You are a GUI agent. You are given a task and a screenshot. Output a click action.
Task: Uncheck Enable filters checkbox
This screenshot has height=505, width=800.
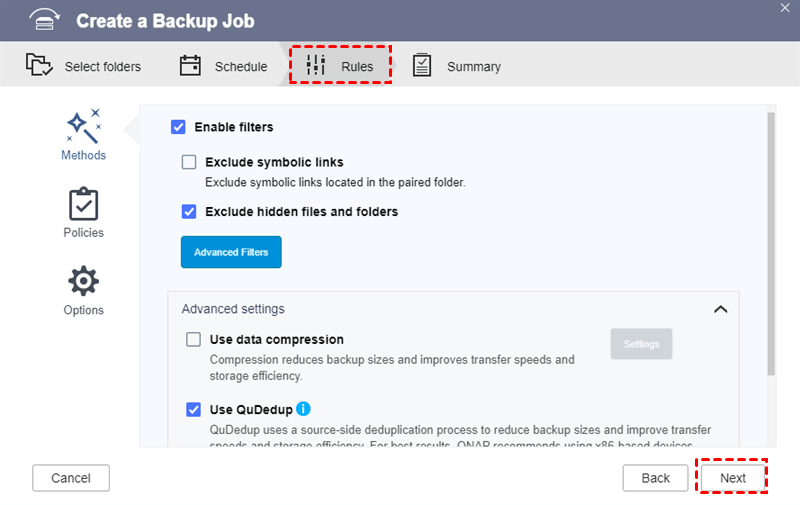coord(179,127)
